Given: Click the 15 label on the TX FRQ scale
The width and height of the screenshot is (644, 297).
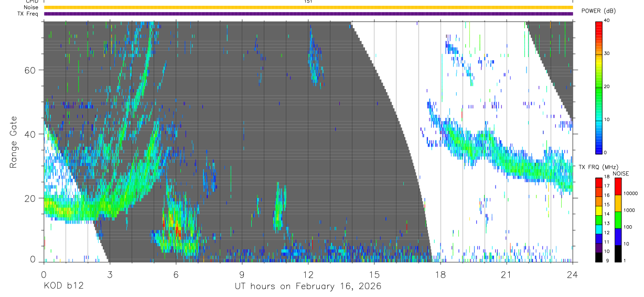Looking at the screenshot, I should [607, 205].
